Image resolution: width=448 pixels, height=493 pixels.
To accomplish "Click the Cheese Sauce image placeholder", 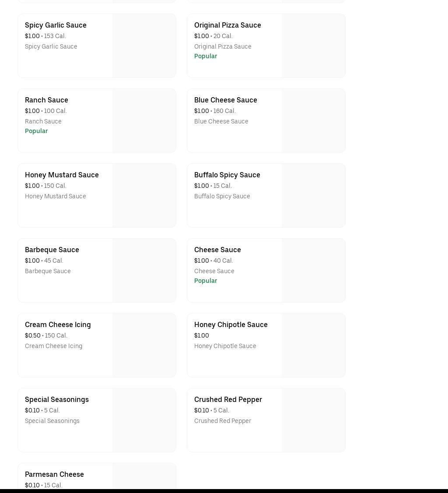I will coord(313,271).
